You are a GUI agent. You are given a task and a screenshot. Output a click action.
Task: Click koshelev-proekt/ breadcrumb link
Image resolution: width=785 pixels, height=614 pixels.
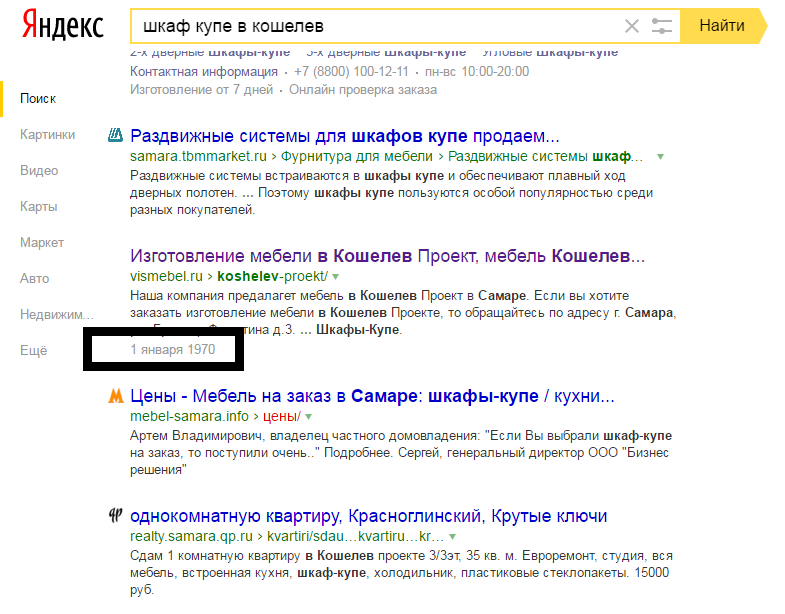(x=272, y=276)
